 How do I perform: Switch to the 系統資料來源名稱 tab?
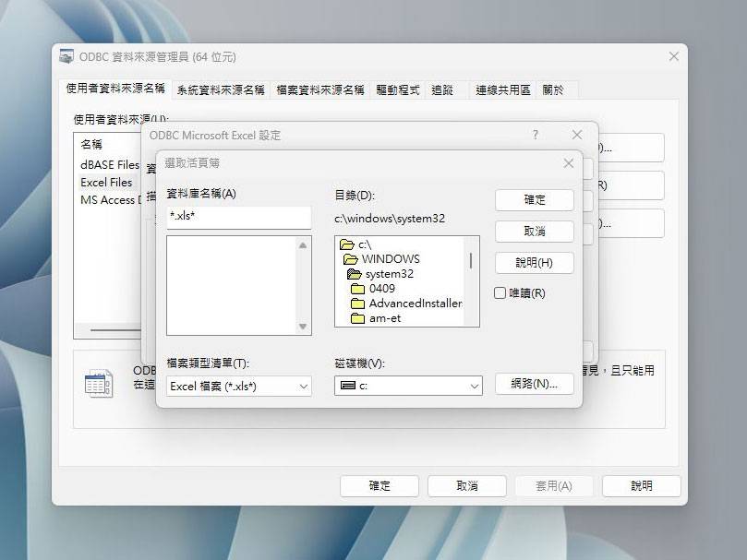click(222, 89)
